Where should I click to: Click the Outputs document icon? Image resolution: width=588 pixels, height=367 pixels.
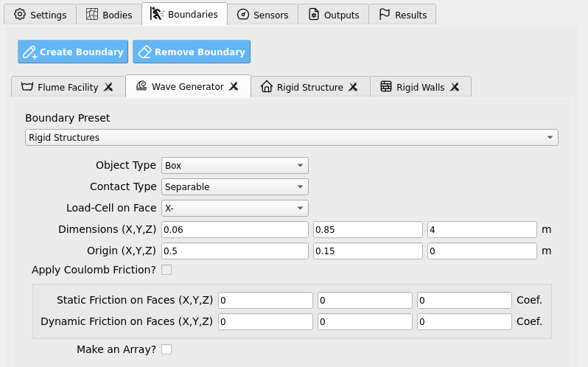click(313, 14)
